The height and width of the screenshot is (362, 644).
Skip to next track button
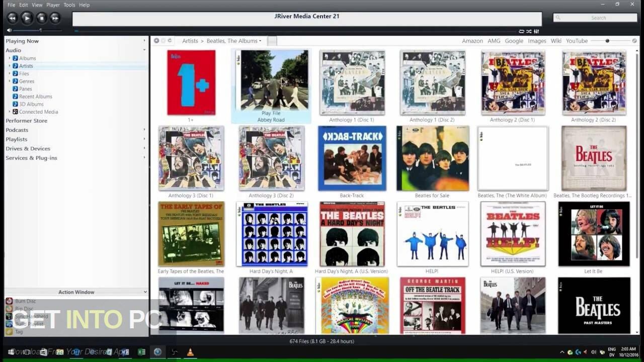55,18
